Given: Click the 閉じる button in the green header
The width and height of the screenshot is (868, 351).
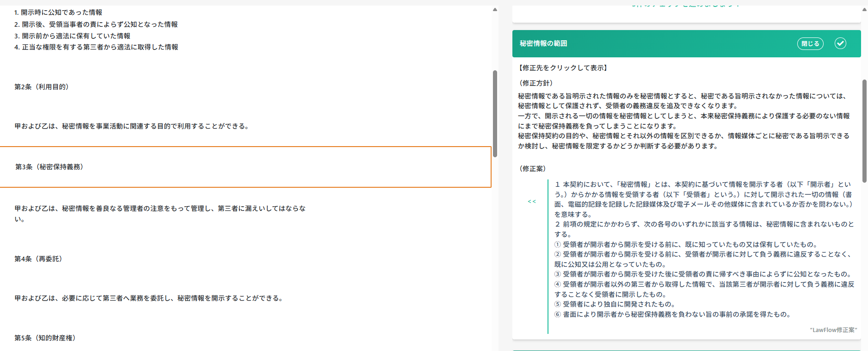Looking at the screenshot, I should 810,43.
